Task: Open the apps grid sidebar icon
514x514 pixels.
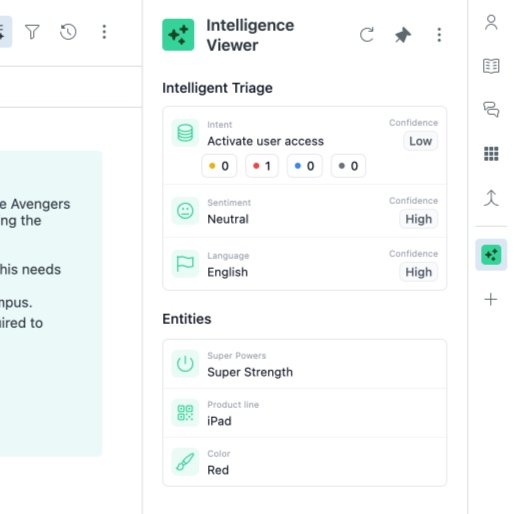Action: click(491, 154)
